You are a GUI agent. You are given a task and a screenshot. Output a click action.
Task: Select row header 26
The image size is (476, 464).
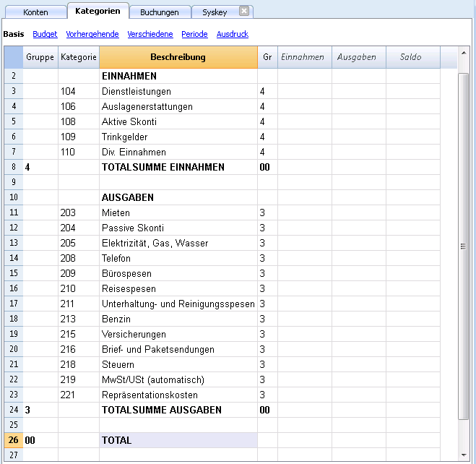point(14,440)
